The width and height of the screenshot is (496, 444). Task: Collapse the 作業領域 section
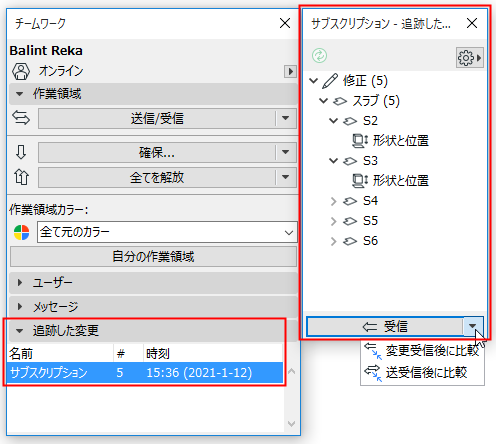coord(20,94)
